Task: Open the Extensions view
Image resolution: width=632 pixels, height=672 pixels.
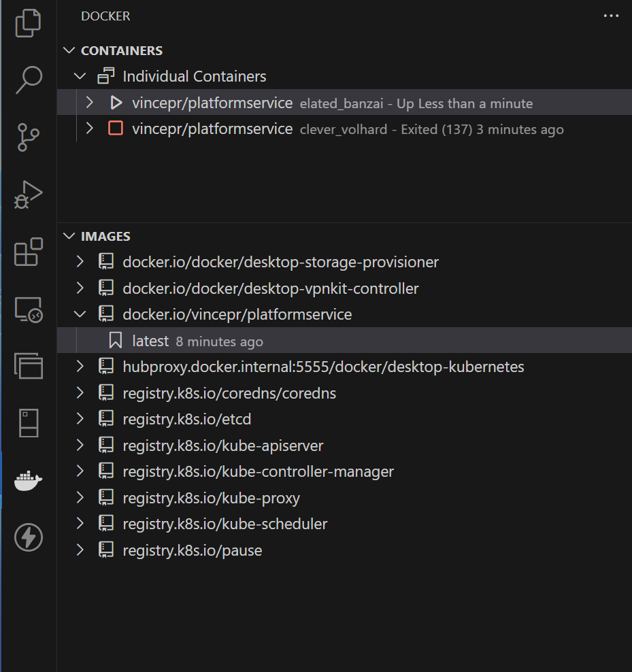Action: point(29,253)
